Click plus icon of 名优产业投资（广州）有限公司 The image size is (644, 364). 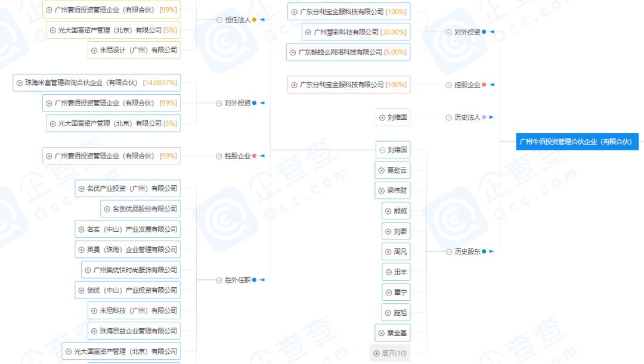pos(81,189)
